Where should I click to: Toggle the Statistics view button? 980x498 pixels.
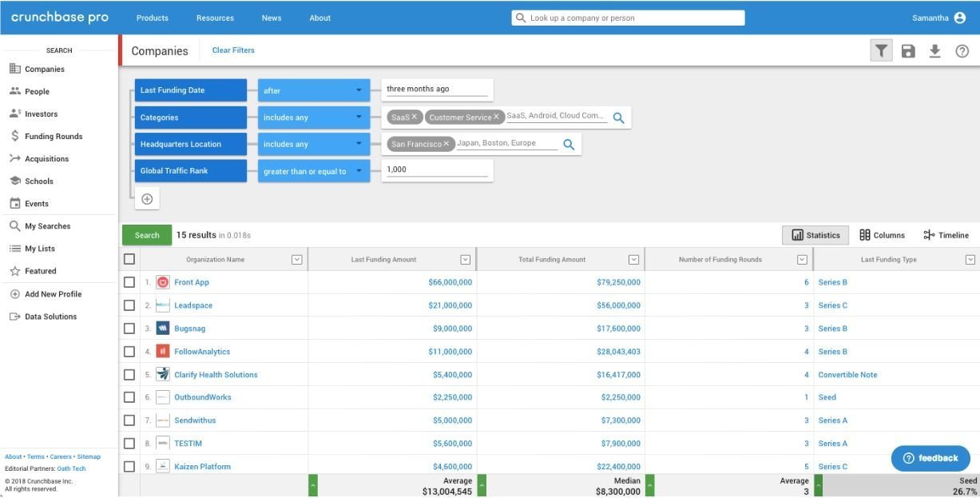(x=815, y=235)
